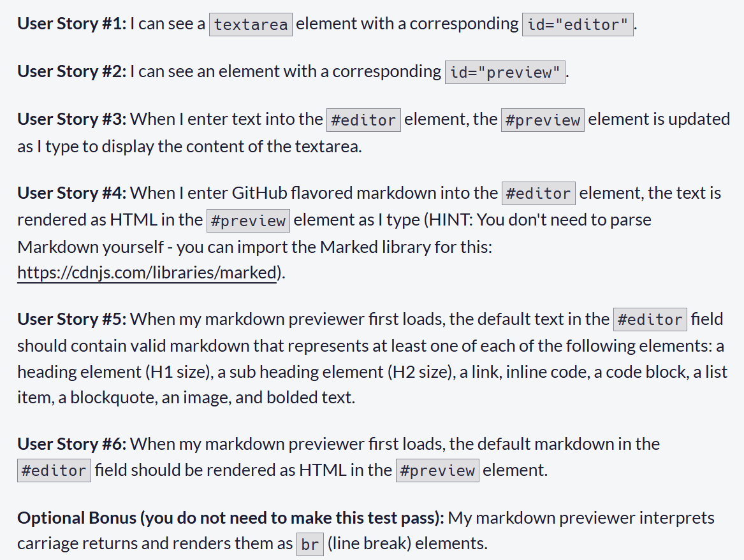Screen dimensions: 744x560
Task: Click #preview code in User Story #3
Action: click(x=543, y=120)
